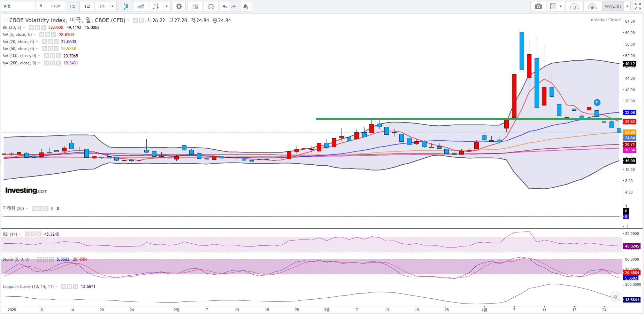Image resolution: width=644 pixels, height=314 pixels.
Task: Click the VIX symbol search field
Action: point(18,6)
